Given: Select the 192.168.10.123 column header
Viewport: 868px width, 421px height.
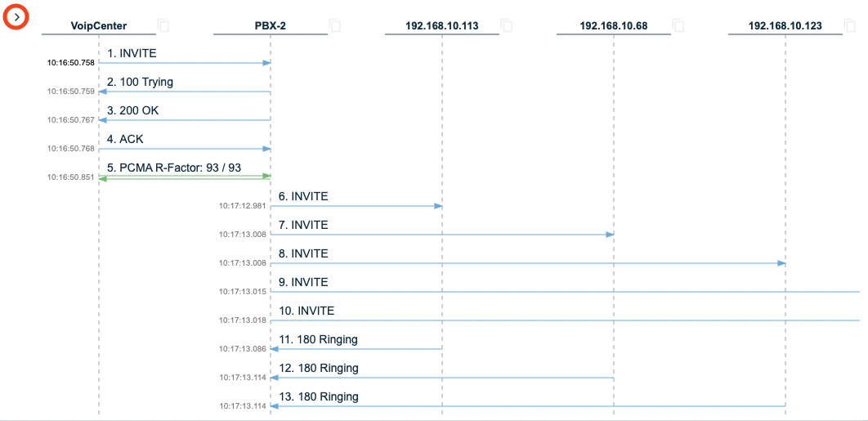Looking at the screenshot, I should (785, 25).
